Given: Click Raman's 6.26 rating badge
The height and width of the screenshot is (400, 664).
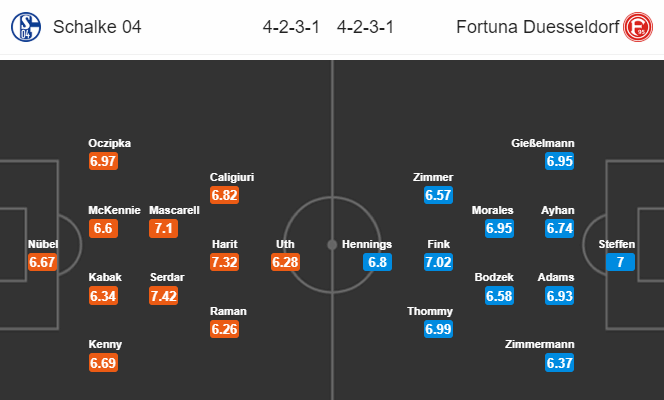Looking at the screenshot, I should tap(224, 329).
